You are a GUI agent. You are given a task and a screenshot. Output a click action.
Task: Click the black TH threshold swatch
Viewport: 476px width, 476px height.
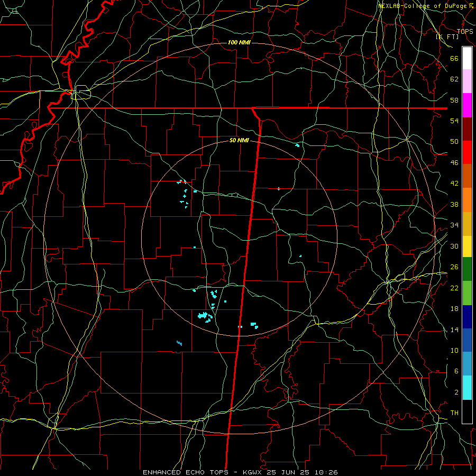click(x=467, y=411)
